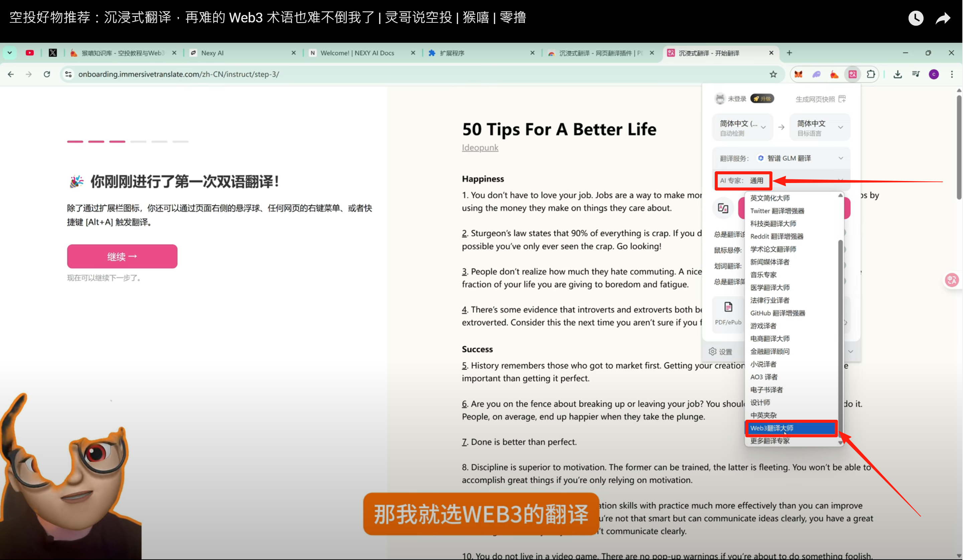Select 法律行业译者 option

coord(769,300)
